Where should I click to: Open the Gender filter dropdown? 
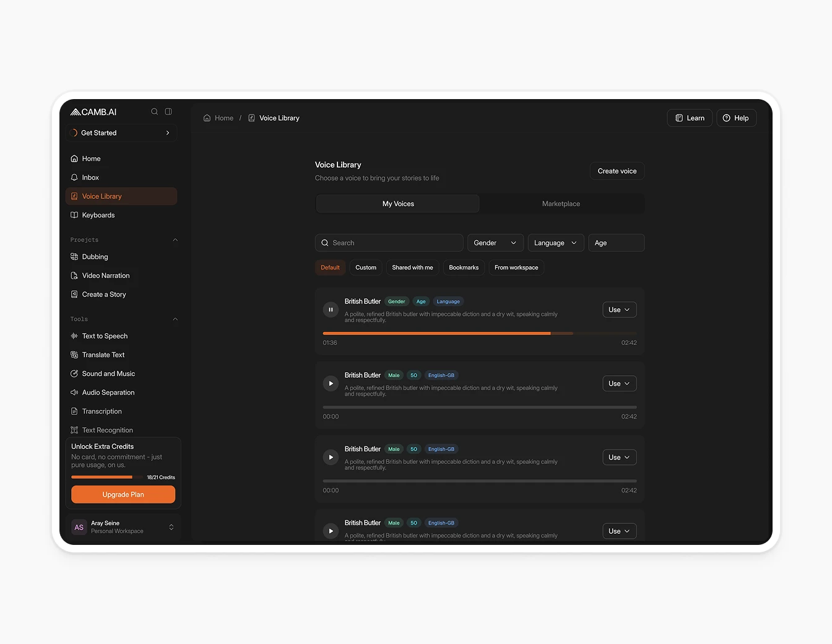pyautogui.click(x=495, y=243)
